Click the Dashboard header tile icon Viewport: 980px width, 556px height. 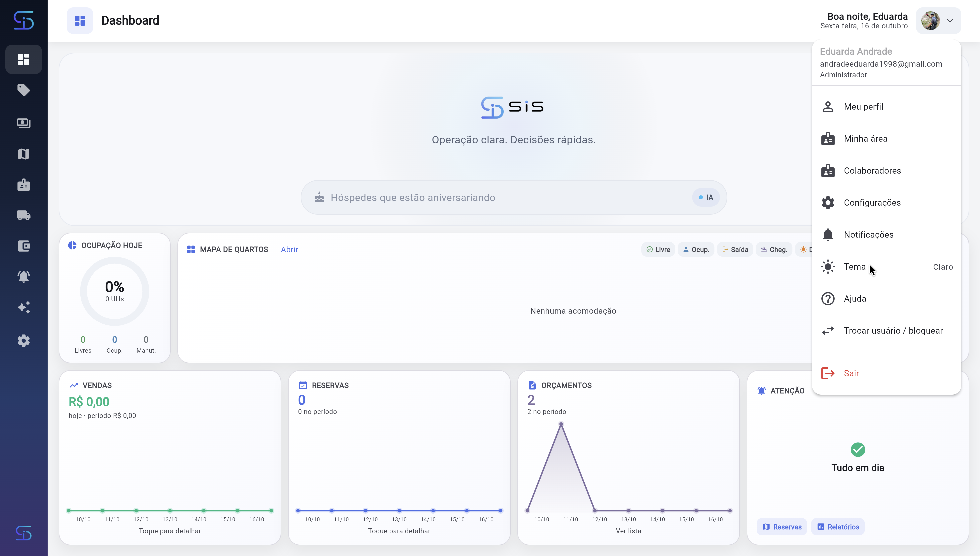80,21
